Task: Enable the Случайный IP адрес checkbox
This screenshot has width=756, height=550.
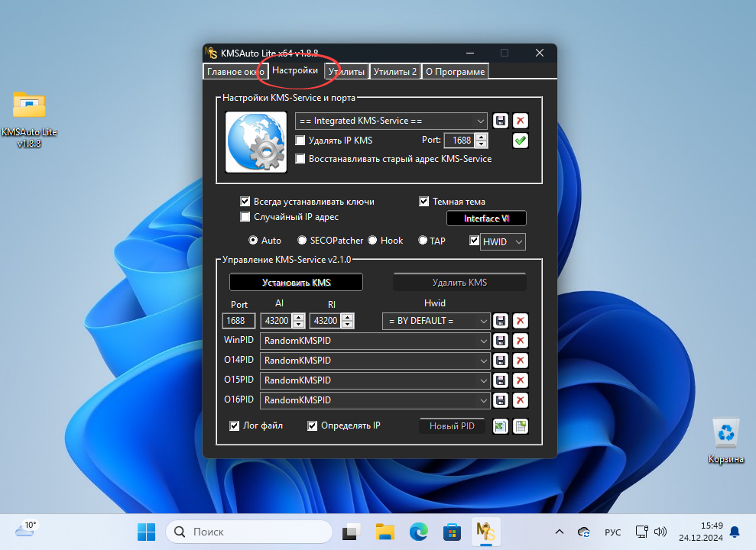Action: point(245,217)
